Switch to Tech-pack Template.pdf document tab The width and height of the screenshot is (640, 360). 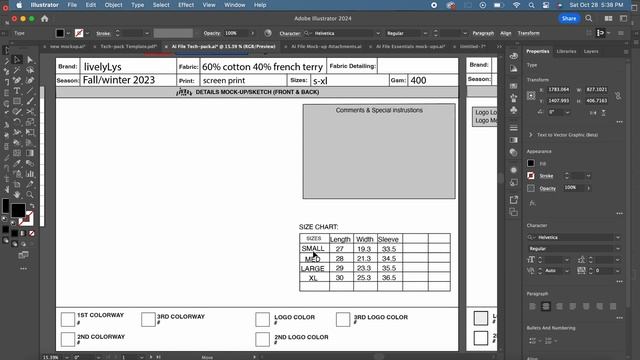[129, 47]
